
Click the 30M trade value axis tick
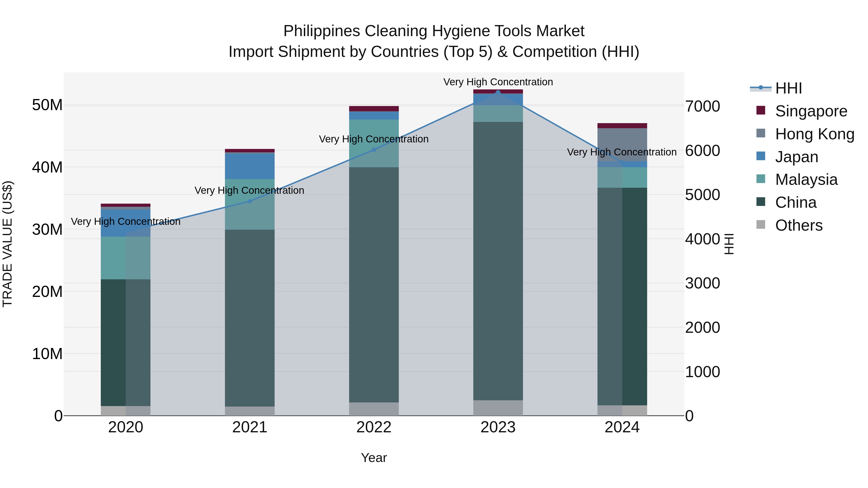tap(47, 230)
